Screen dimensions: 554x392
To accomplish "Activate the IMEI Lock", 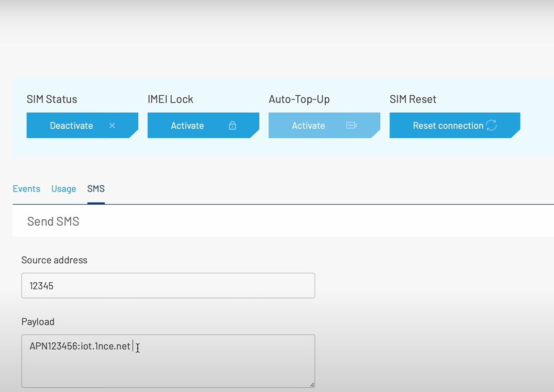I will coord(203,126).
